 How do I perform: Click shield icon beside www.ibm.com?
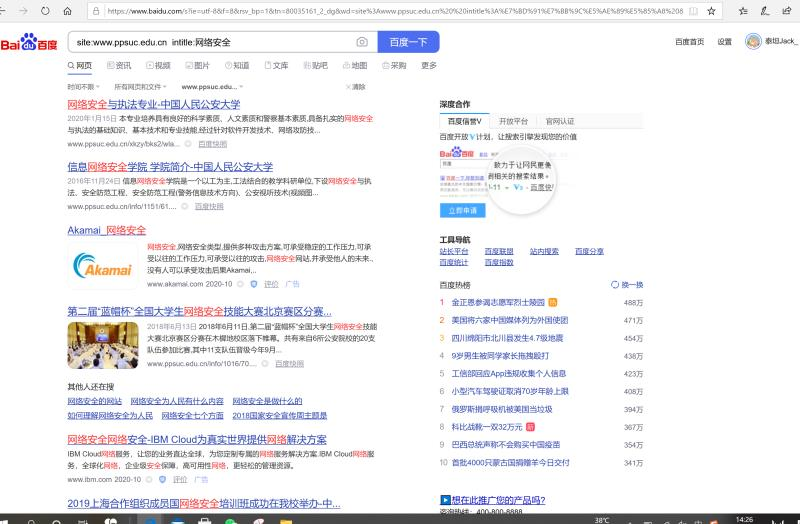[162, 480]
